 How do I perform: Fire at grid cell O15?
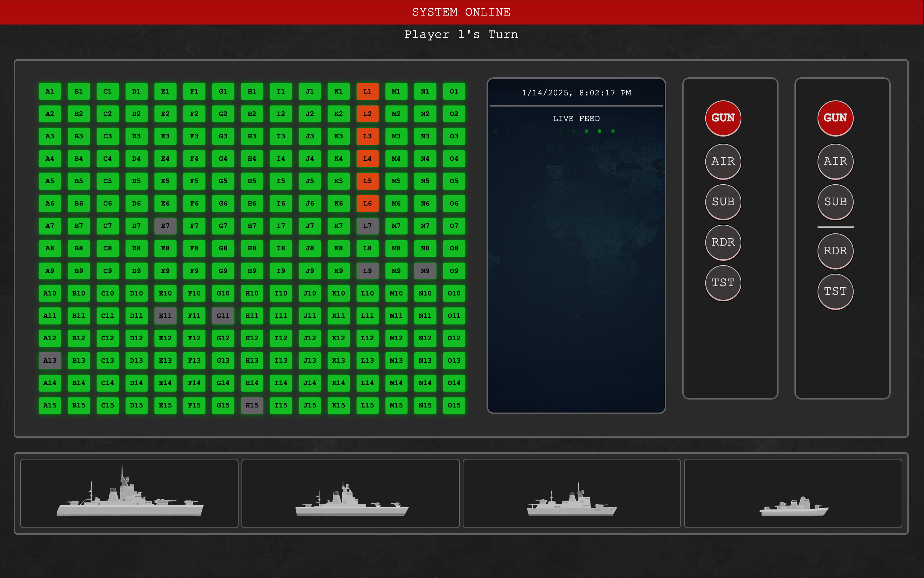coord(454,405)
